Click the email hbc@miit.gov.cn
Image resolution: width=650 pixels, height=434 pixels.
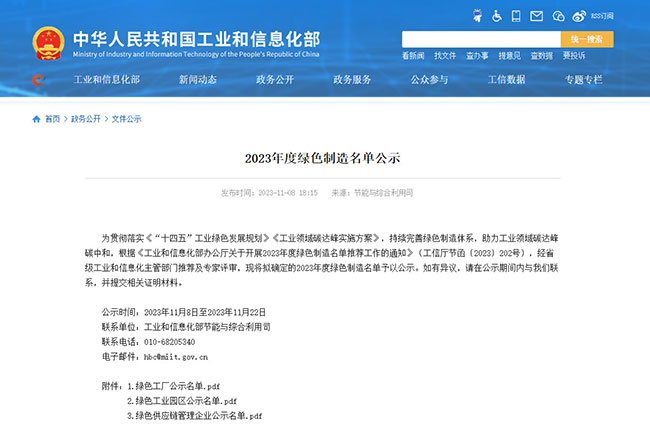[x=176, y=357]
